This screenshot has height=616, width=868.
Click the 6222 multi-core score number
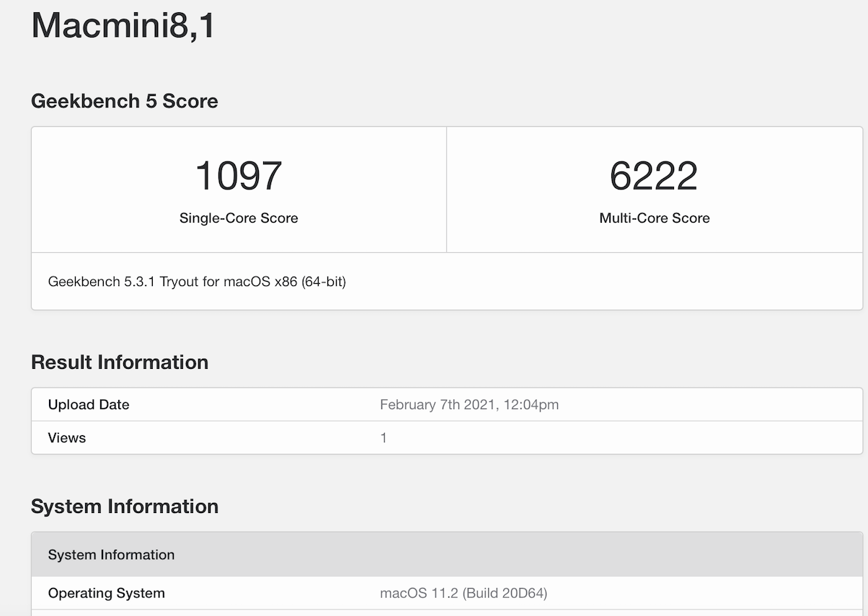[x=654, y=176]
